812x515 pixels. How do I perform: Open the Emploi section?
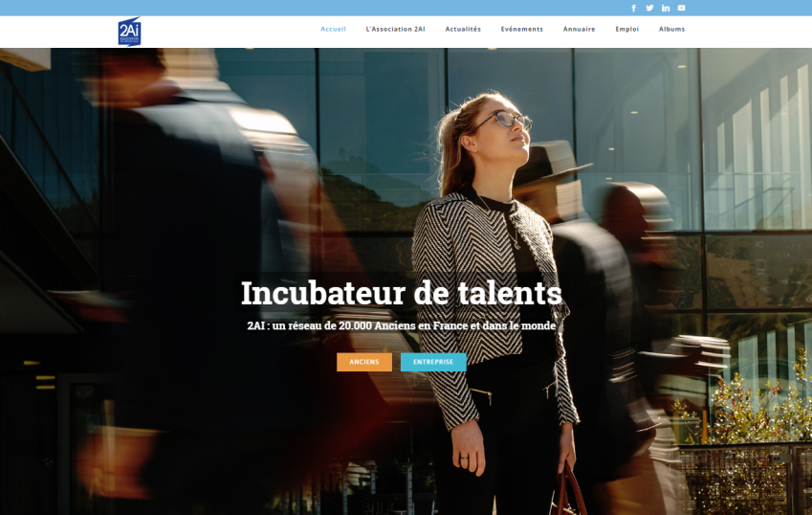tap(627, 29)
